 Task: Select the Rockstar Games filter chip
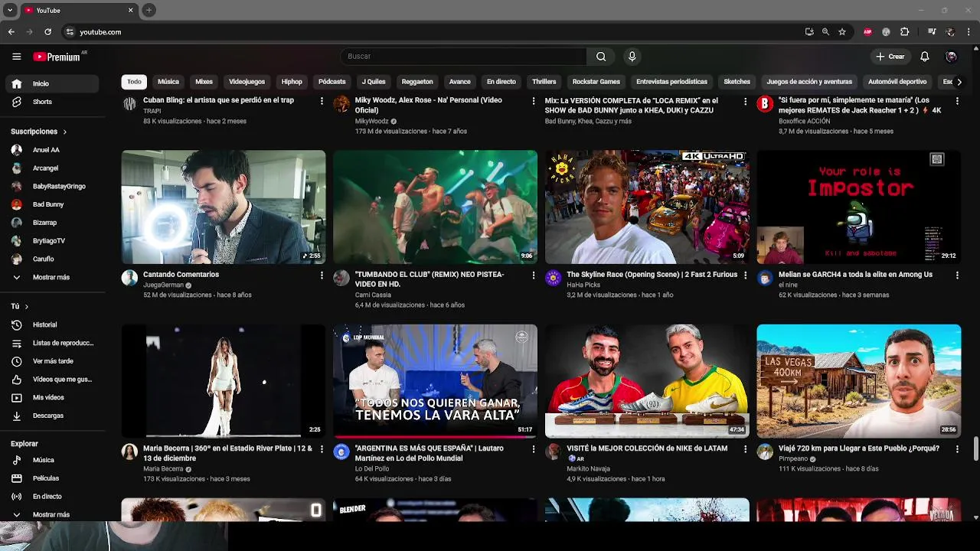596,82
